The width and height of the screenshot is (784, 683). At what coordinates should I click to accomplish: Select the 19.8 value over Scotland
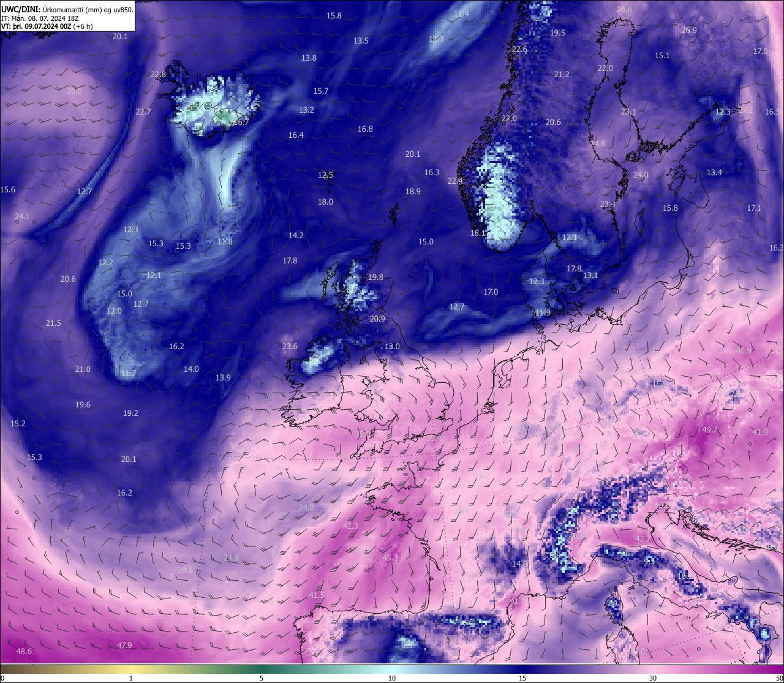point(375,277)
